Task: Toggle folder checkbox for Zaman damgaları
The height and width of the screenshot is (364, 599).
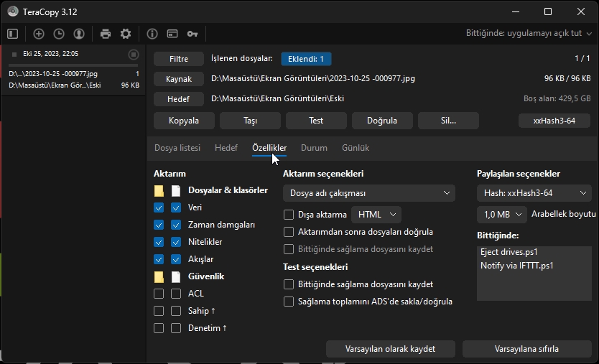Action: coord(159,225)
